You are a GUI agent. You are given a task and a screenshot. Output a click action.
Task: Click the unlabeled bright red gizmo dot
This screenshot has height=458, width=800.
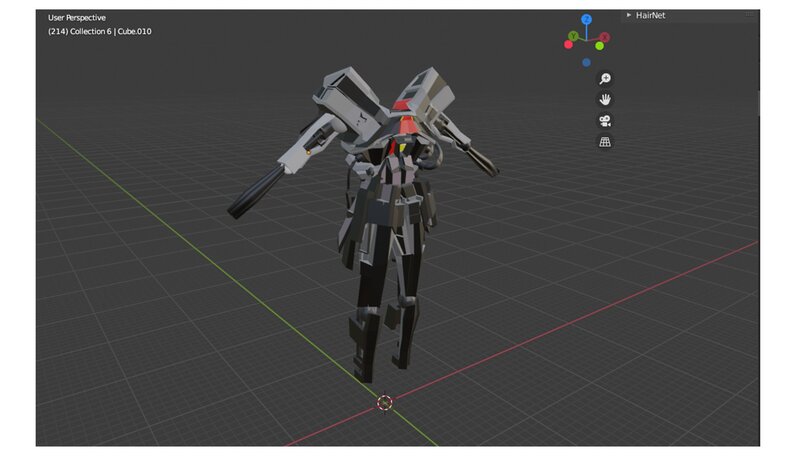(x=569, y=45)
